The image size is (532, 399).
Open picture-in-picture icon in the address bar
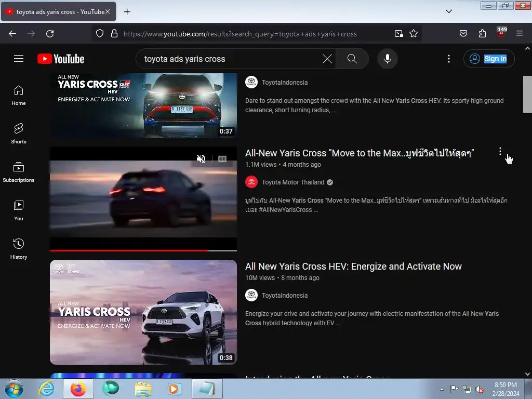click(x=398, y=34)
